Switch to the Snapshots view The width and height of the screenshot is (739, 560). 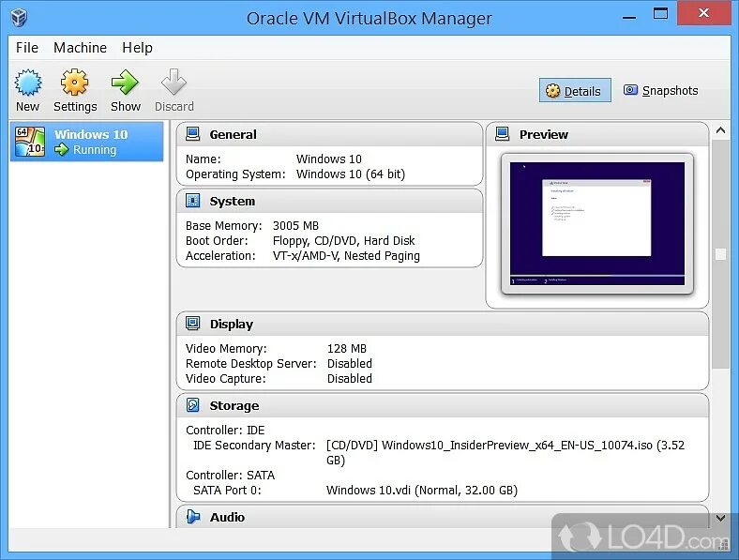click(x=661, y=90)
